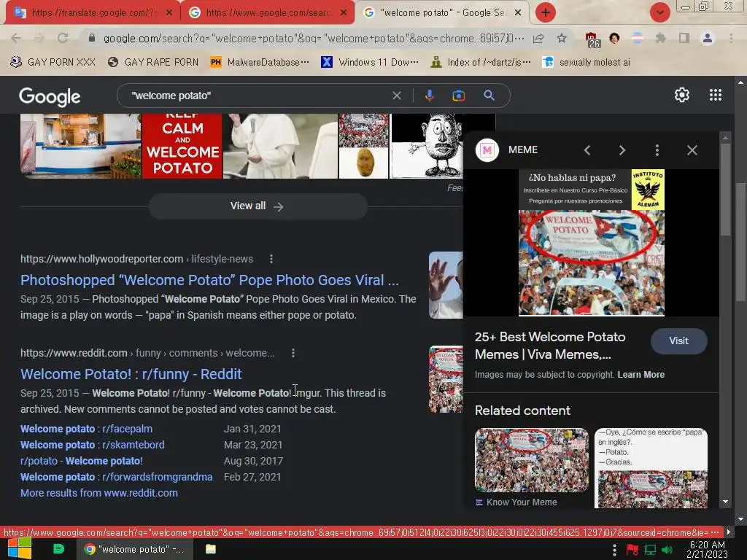Open the MalwareDatabase bookmark
747x560 pixels.
260,63
